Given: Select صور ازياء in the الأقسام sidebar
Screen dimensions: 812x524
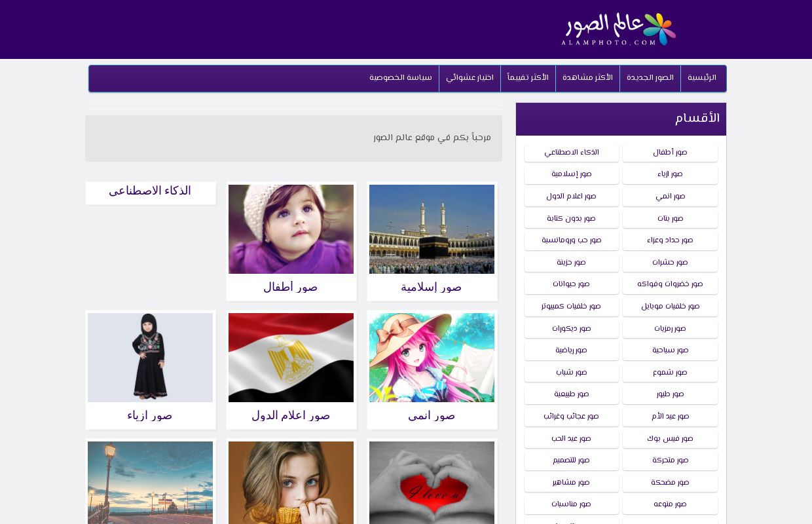Looking at the screenshot, I should (670, 174).
